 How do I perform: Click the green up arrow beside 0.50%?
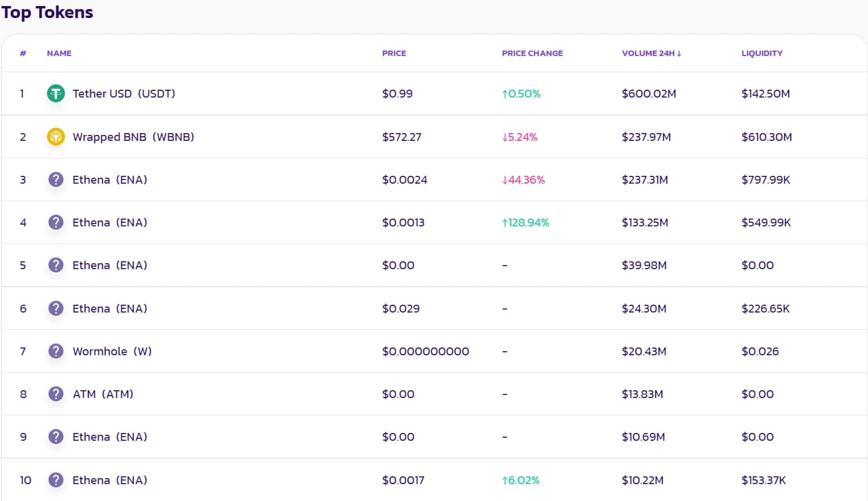tap(506, 93)
